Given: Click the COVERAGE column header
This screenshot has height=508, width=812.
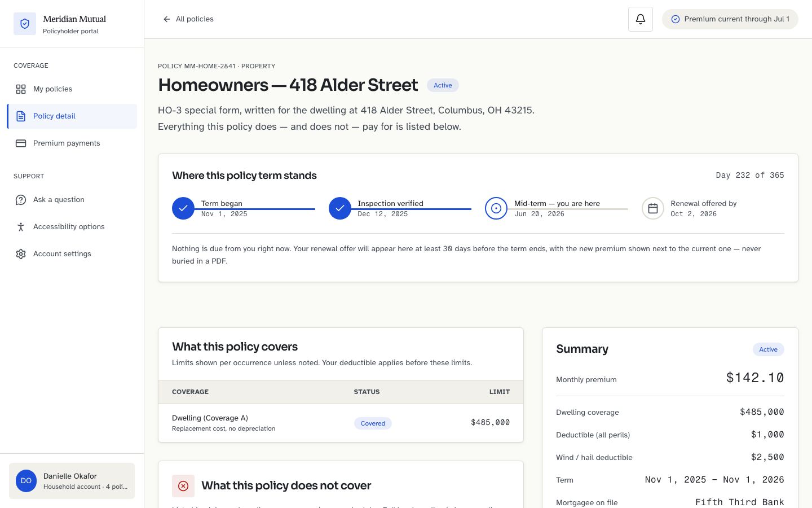Looking at the screenshot, I should (x=190, y=392).
